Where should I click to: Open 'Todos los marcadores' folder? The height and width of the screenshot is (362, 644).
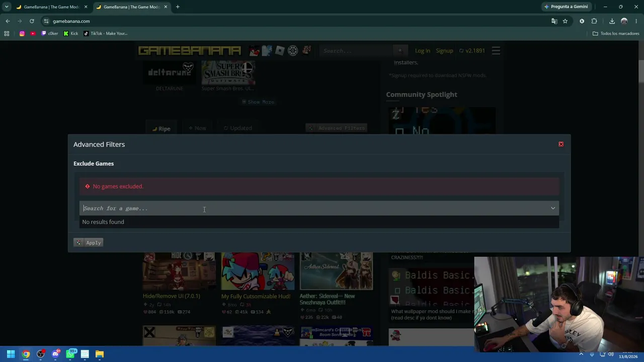click(616, 34)
